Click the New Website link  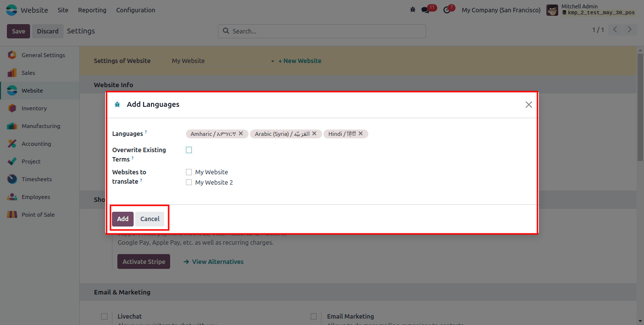coord(300,61)
